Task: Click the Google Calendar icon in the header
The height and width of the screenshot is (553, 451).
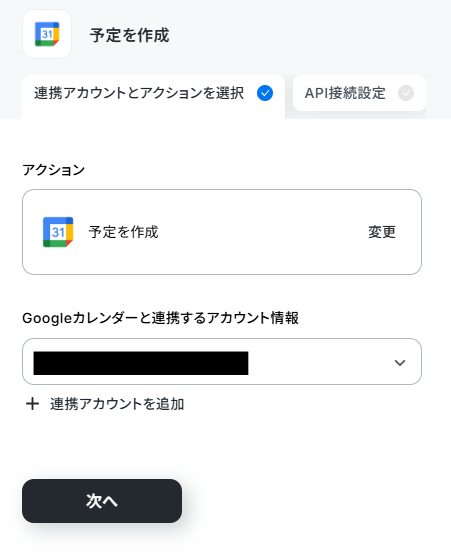Action: coord(47,34)
